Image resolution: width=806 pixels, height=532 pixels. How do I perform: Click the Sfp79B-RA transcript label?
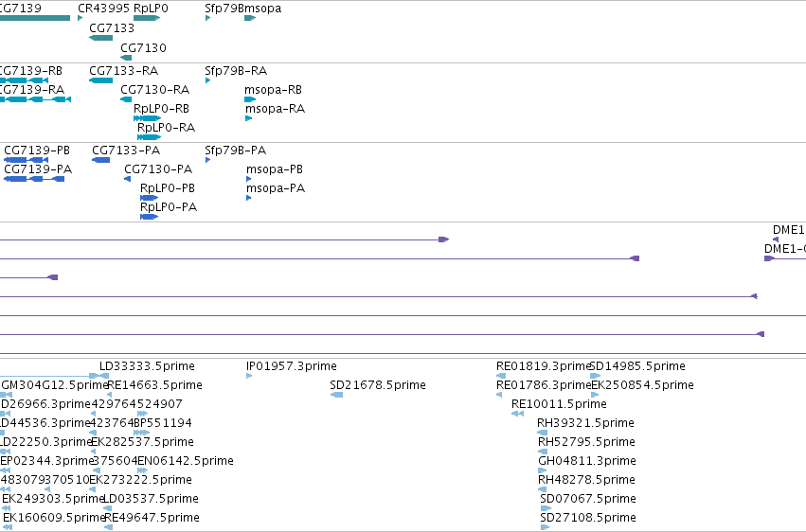(x=236, y=70)
